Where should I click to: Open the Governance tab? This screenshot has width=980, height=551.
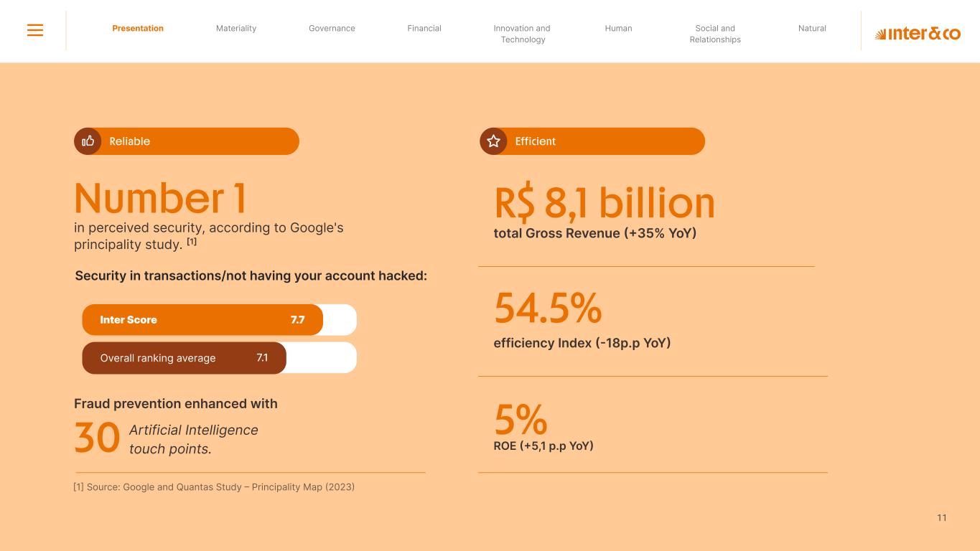pos(332,29)
